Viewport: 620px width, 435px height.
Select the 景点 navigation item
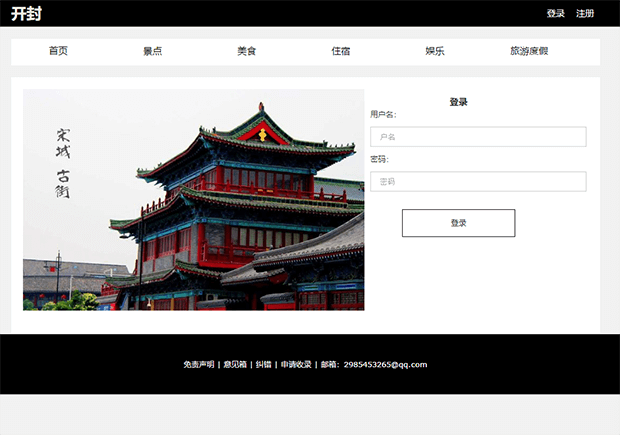point(152,51)
